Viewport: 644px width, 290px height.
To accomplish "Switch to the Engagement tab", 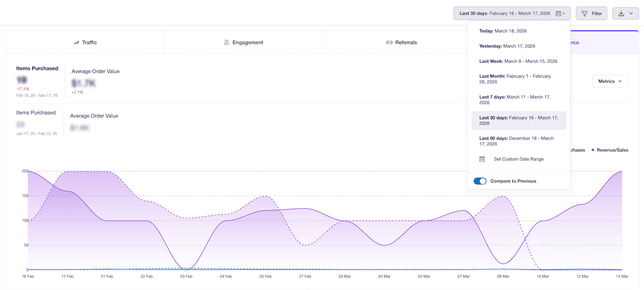I will click(x=243, y=42).
